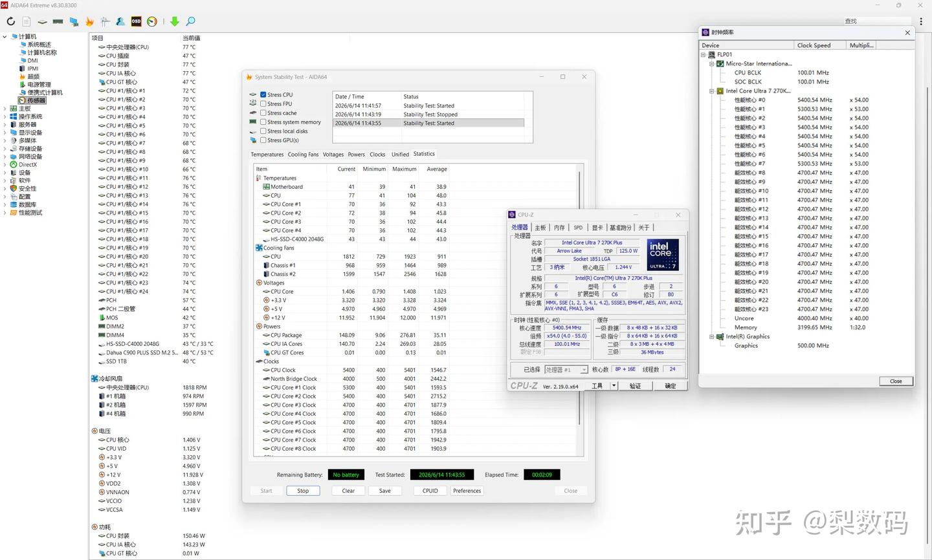Screen dimensions: 932x560
Task: Switch to the Temperatures tab
Action: click(x=267, y=155)
